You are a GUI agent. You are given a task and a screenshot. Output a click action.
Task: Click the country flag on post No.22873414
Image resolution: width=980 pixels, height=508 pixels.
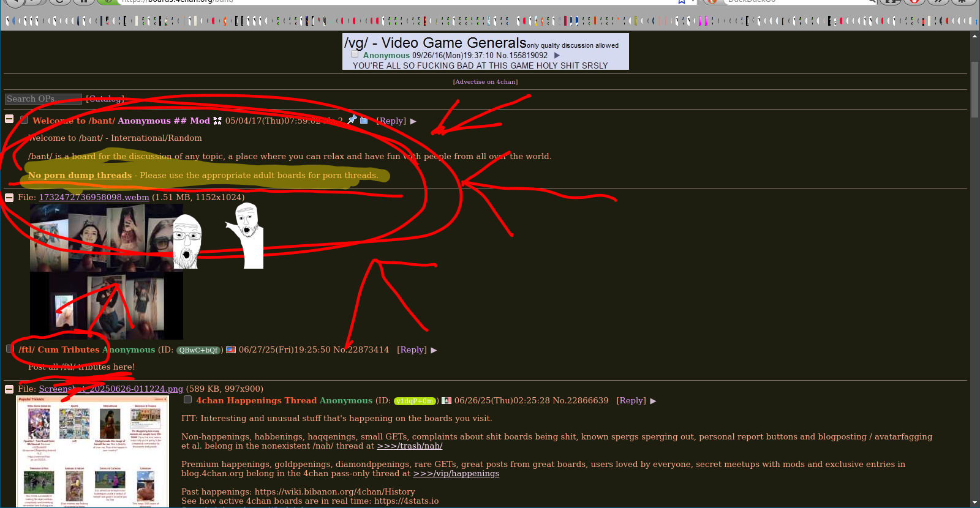(231, 350)
